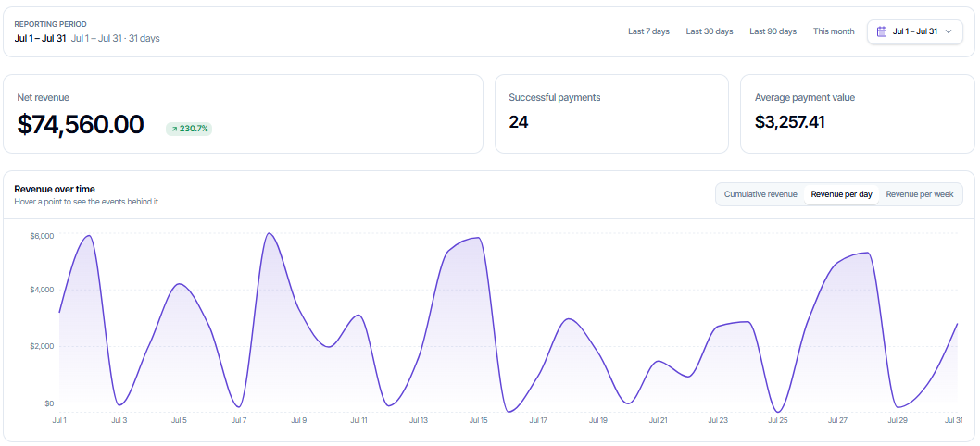The image size is (980, 446).
Task: Click the Jul 11 x-axis label
Action: tap(358, 420)
